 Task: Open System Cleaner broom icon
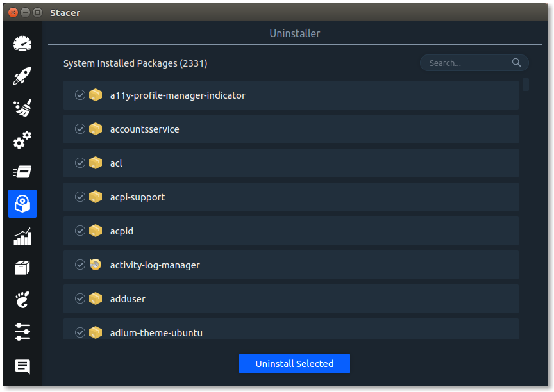[x=22, y=107]
